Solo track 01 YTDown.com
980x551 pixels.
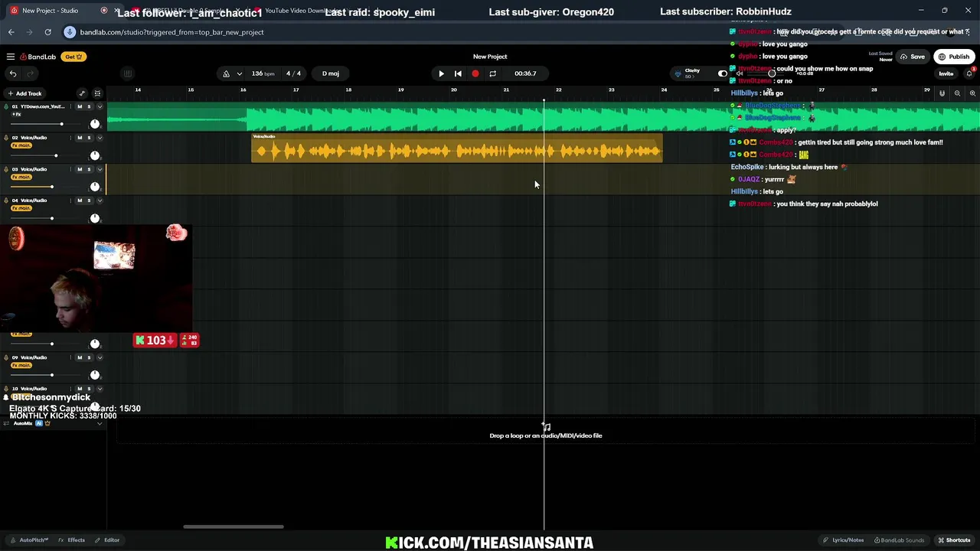[x=89, y=106]
